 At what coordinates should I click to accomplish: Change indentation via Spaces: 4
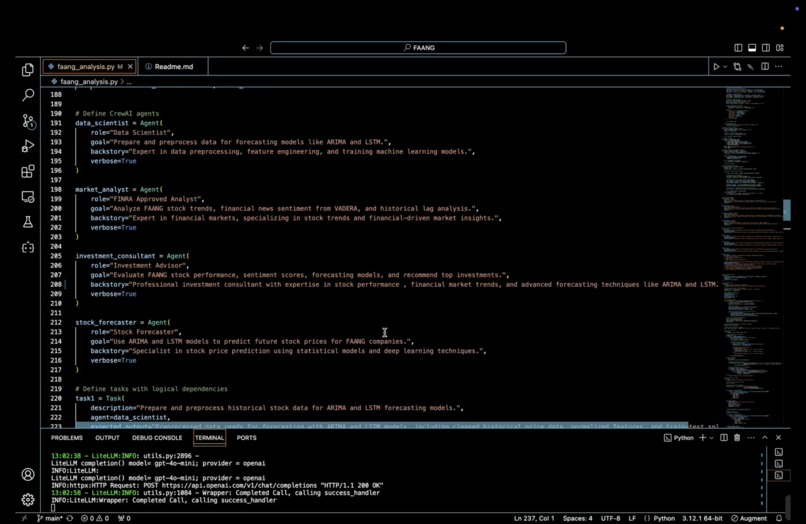tap(577, 518)
